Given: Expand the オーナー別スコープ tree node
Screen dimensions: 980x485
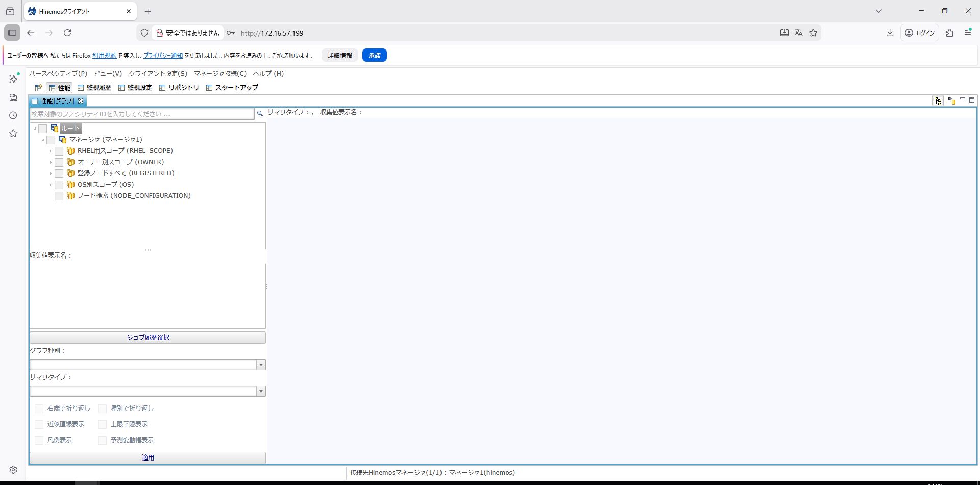Looking at the screenshot, I should (51, 162).
